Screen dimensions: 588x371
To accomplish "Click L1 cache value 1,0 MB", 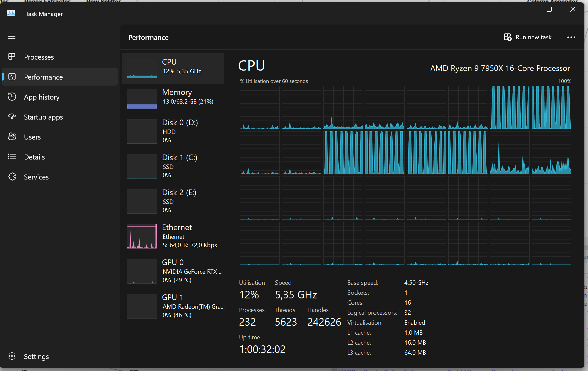I will 413,333.
